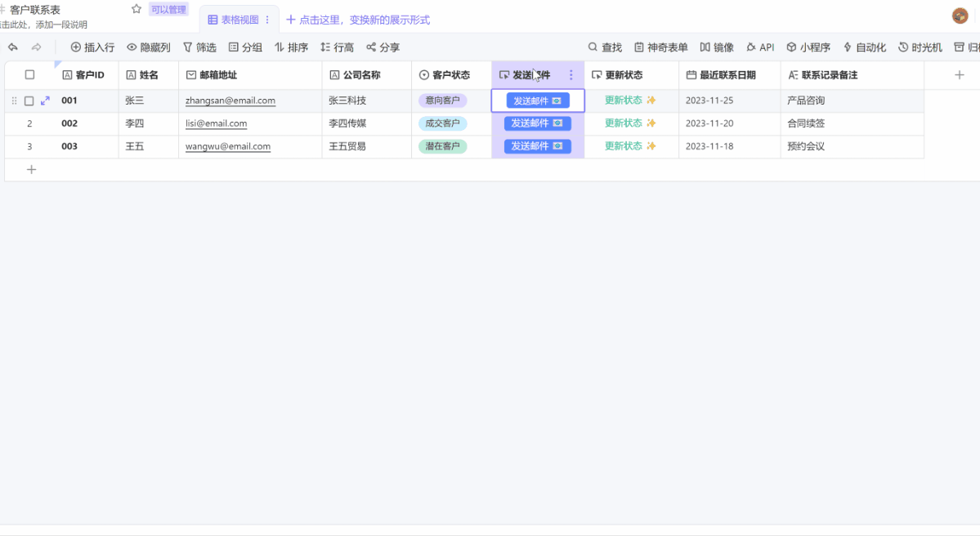Click 发送邮件 button for 李四

pyautogui.click(x=537, y=123)
